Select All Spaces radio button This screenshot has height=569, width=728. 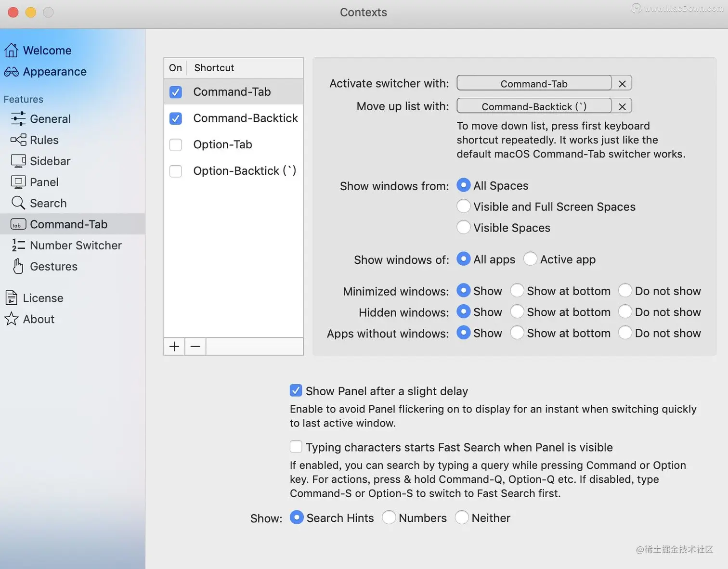click(463, 185)
